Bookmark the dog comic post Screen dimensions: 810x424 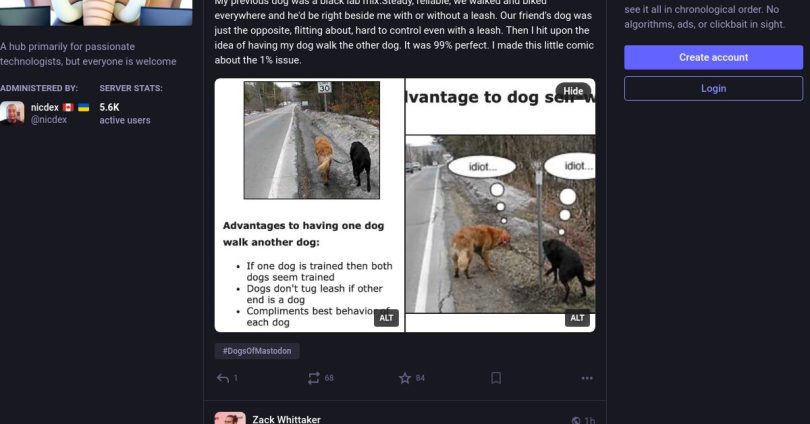[x=496, y=378]
